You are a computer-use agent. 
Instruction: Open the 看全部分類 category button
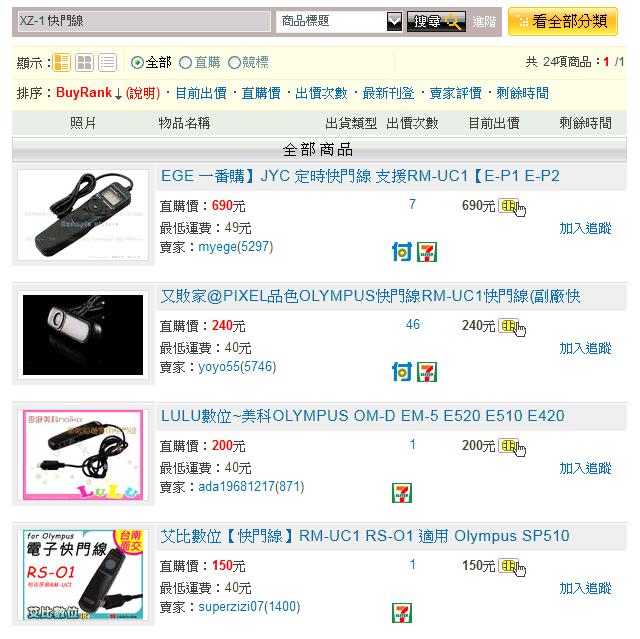(x=563, y=22)
